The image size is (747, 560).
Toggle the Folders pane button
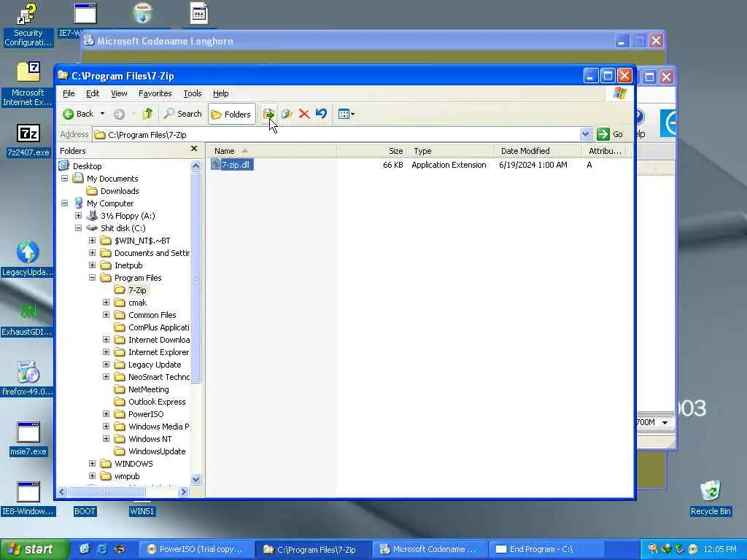231,114
